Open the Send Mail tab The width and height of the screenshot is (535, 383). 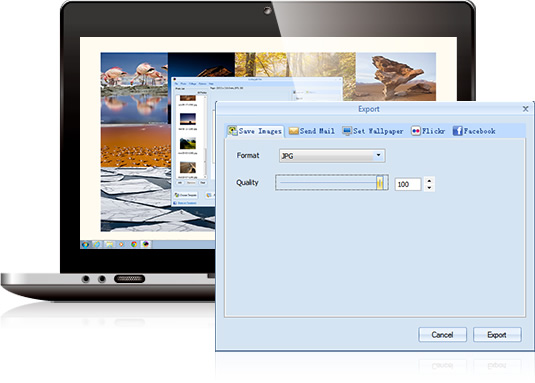(x=312, y=131)
